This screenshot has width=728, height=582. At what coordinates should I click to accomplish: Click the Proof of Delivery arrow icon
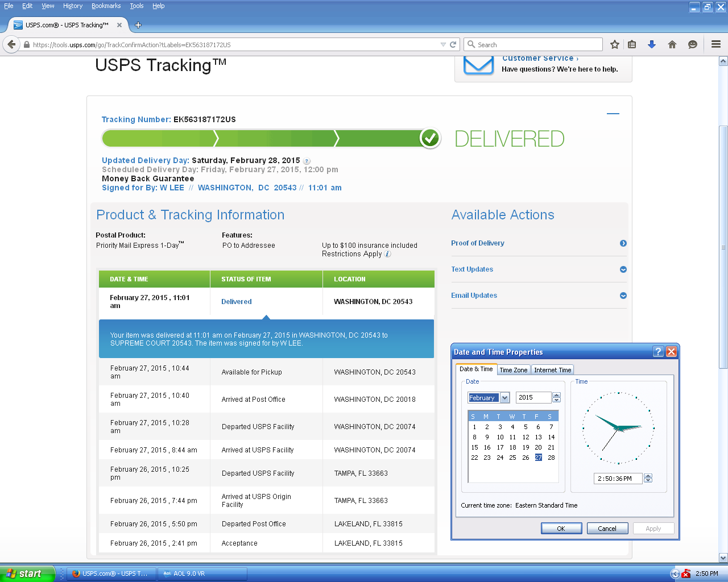(x=623, y=243)
